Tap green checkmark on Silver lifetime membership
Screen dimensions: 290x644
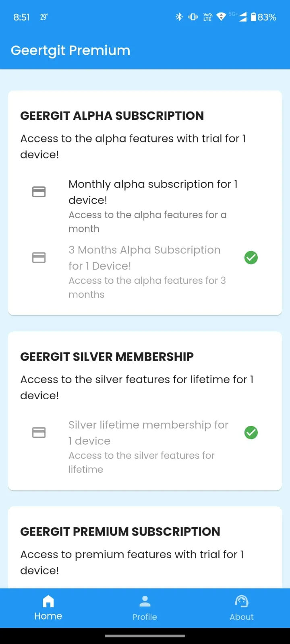point(251,433)
